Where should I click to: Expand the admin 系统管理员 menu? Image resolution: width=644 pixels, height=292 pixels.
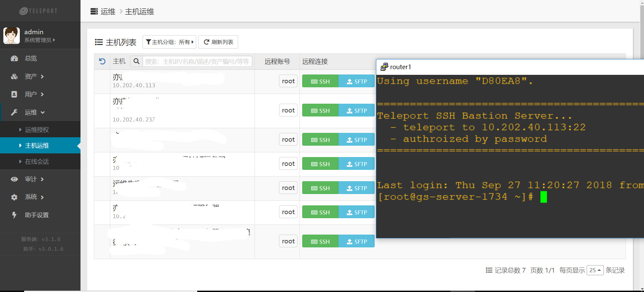coord(40,40)
